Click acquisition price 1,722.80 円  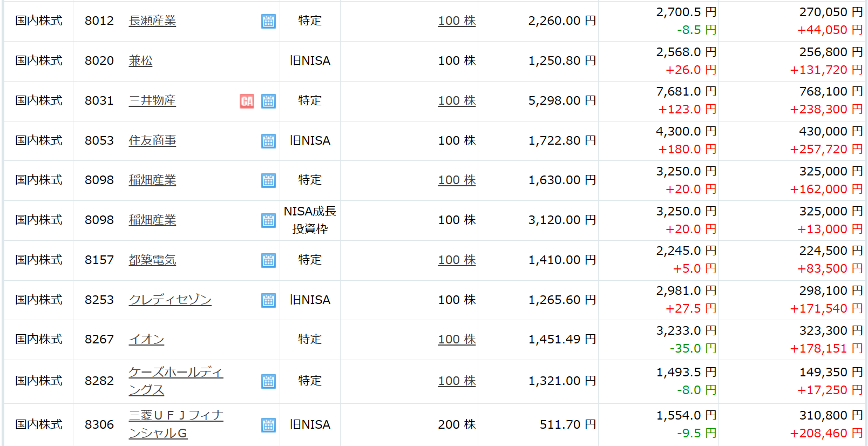tap(562, 140)
